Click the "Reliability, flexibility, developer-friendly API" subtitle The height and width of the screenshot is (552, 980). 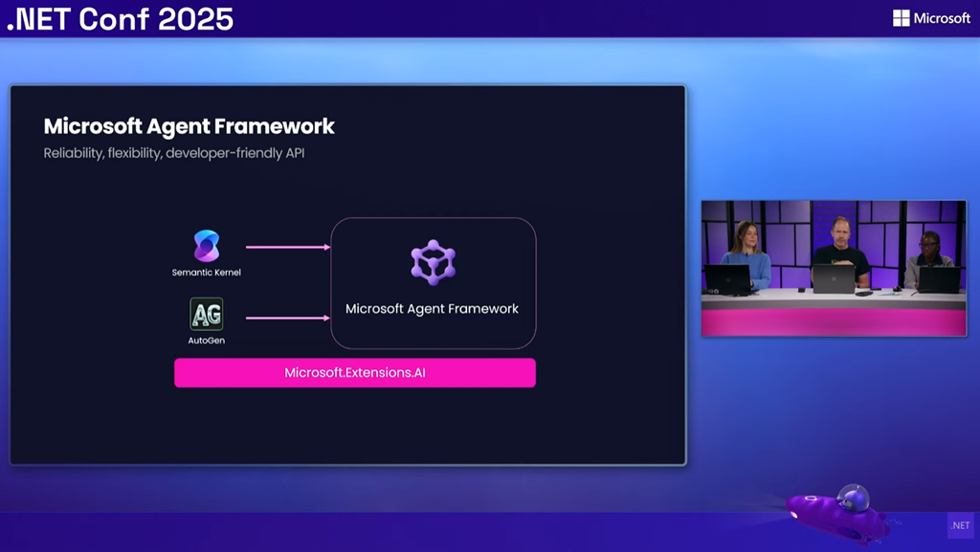(x=174, y=153)
